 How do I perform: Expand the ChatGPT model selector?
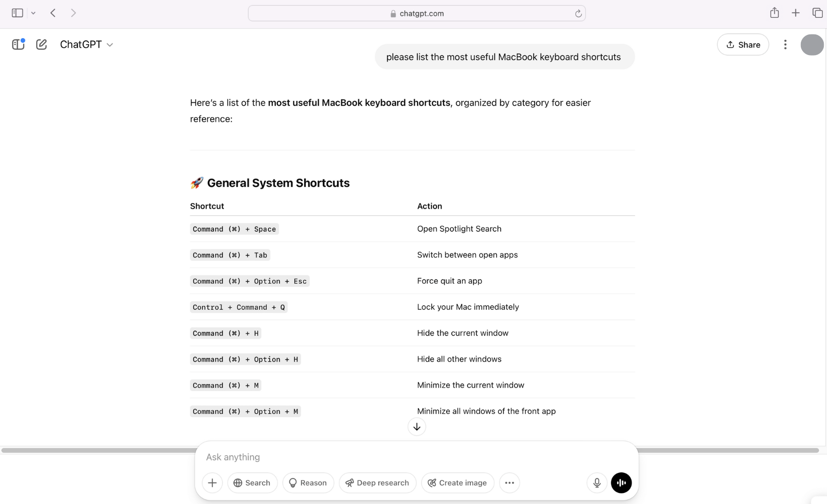(87, 44)
